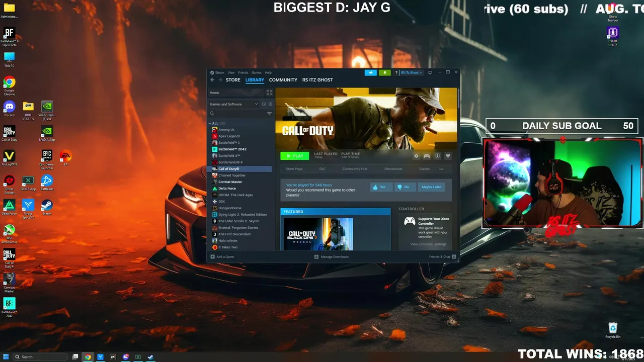
Task: Click View controller settings link
Action: coord(428,244)
